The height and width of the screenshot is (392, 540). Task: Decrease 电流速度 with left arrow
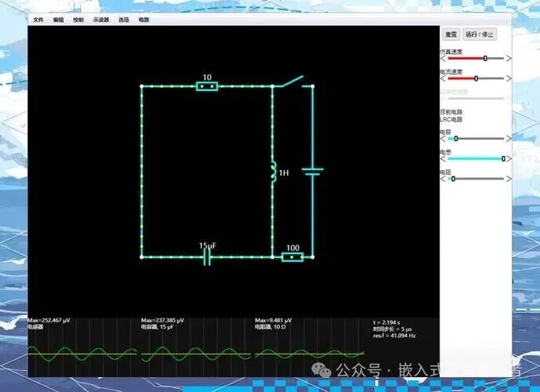[x=443, y=78]
